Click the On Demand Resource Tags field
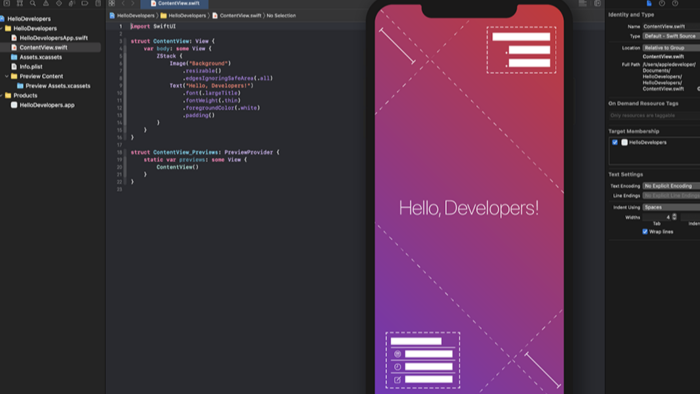This screenshot has width=700, height=394. (x=654, y=116)
